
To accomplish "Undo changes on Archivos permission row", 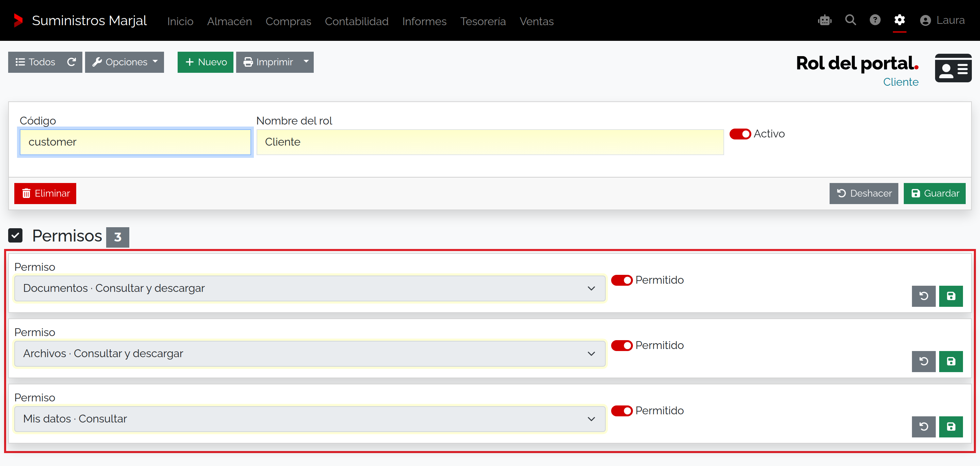I will 923,361.
